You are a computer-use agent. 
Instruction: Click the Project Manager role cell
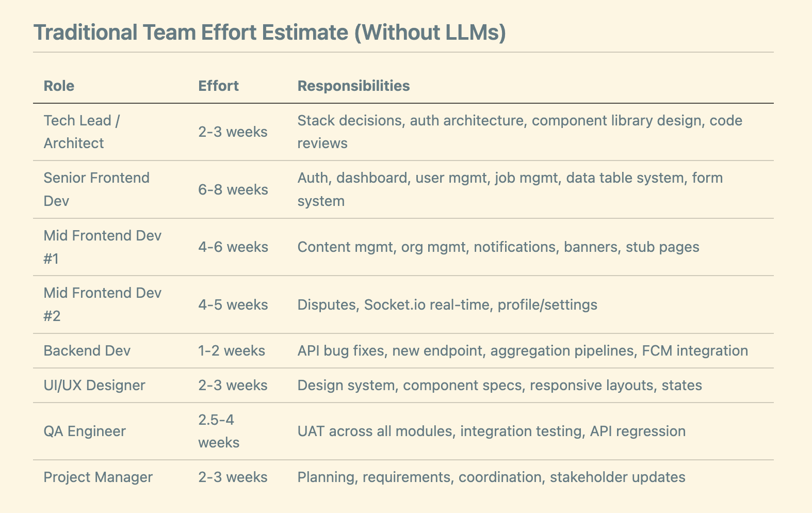(x=98, y=477)
